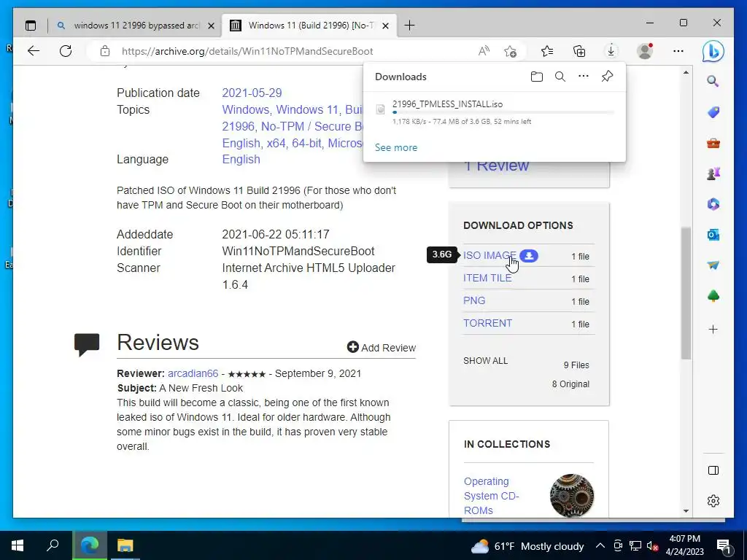Open the tab actions menu icon
747x560 pixels.
pyautogui.click(x=31, y=26)
